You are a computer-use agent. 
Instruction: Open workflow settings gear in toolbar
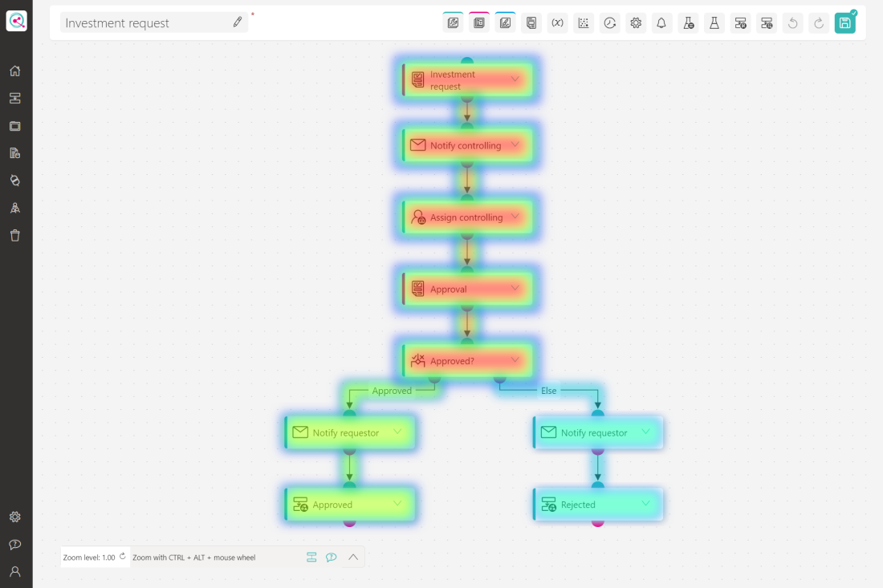point(636,23)
